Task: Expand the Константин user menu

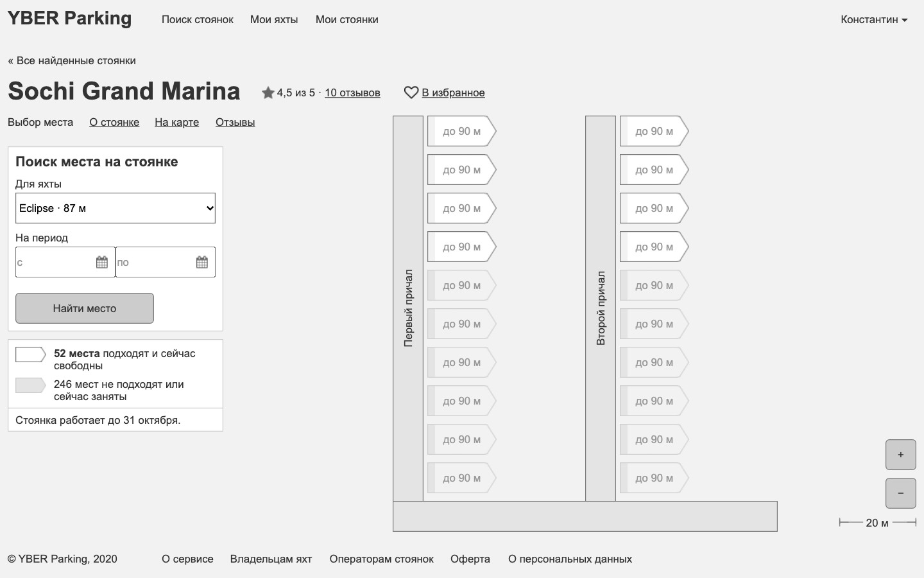Action: [x=874, y=19]
